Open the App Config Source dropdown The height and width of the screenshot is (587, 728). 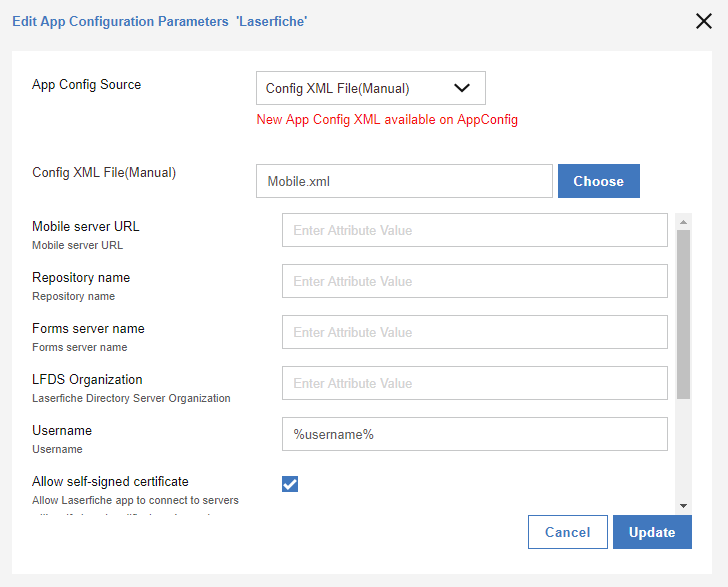370,88
